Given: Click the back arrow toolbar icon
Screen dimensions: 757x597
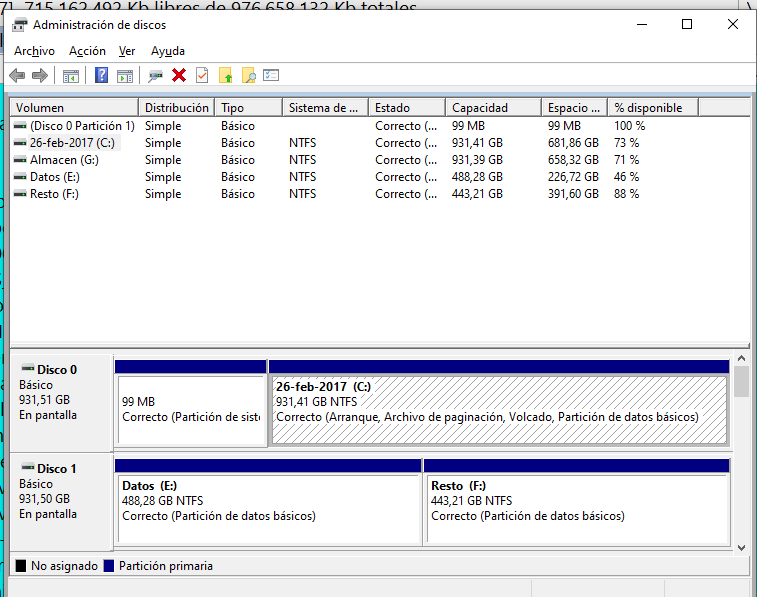Looking at the screenshot, I should coord(17,75).
